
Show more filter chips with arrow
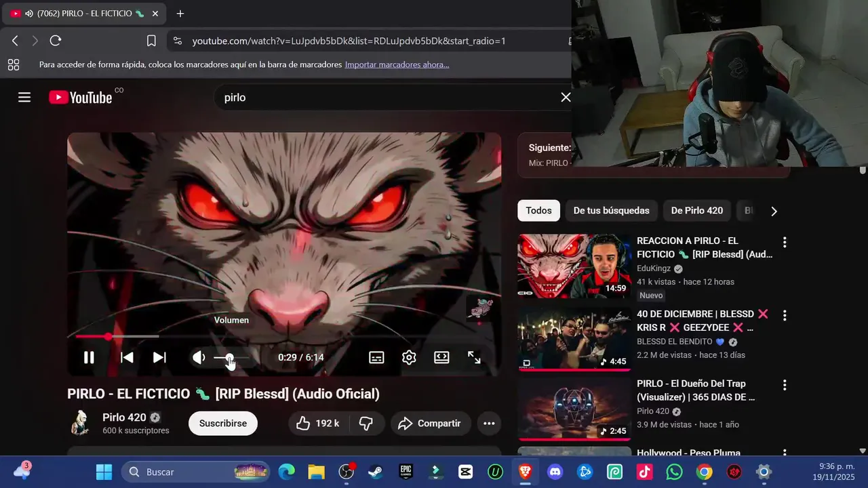pyautogui.click(x=774, y=211)
